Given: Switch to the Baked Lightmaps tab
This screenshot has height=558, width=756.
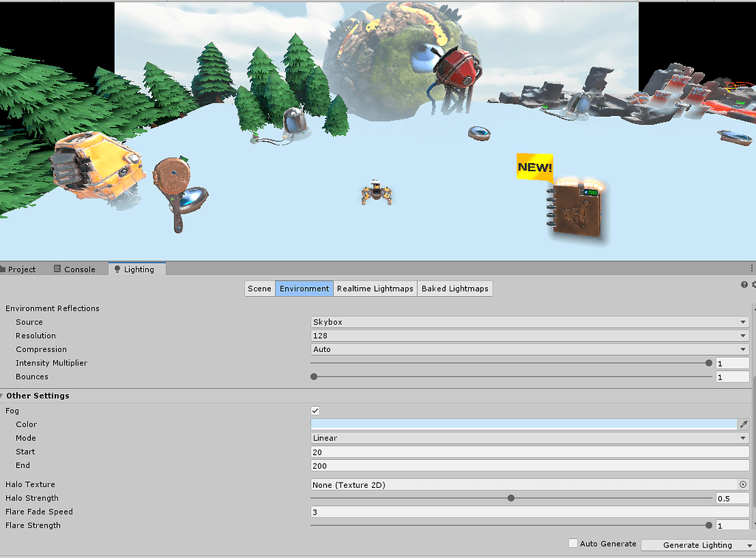Looking at the screenshot, I should pos(455,289).
